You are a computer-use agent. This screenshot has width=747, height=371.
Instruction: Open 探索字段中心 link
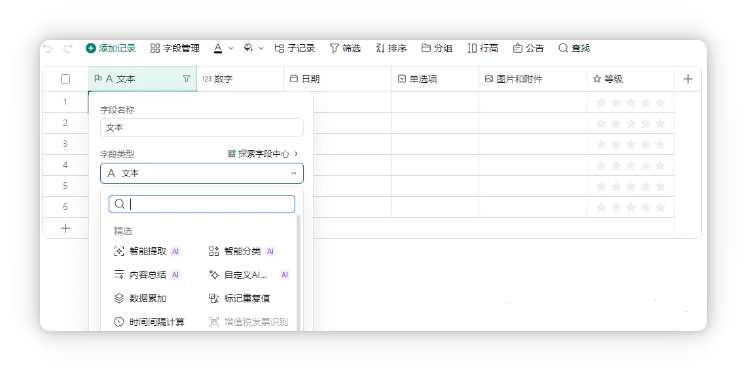[263, 154]
